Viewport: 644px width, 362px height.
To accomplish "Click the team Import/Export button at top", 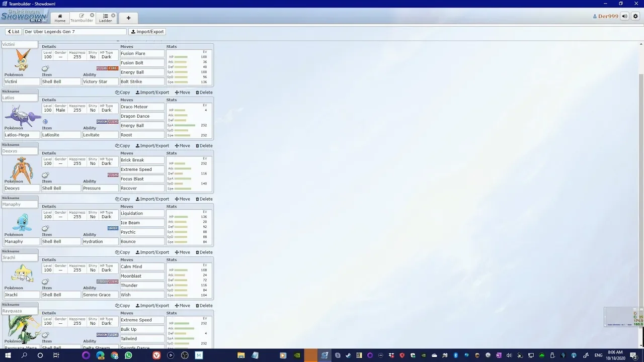I will click(147, 32).
